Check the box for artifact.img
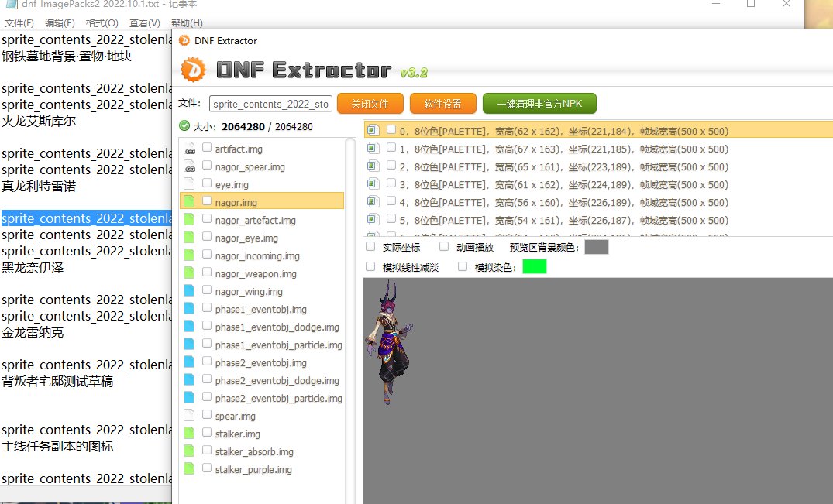Image resolution: width=833 pixels, height=504 pixels. click(207, 148)
